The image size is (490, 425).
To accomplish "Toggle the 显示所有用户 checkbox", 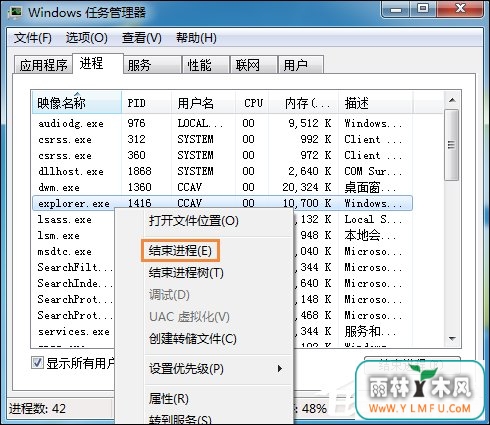I will [37, 362].
